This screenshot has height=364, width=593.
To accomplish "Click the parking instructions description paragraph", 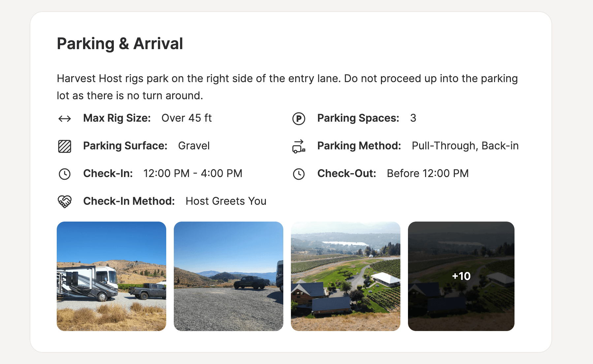I will 287,87.
